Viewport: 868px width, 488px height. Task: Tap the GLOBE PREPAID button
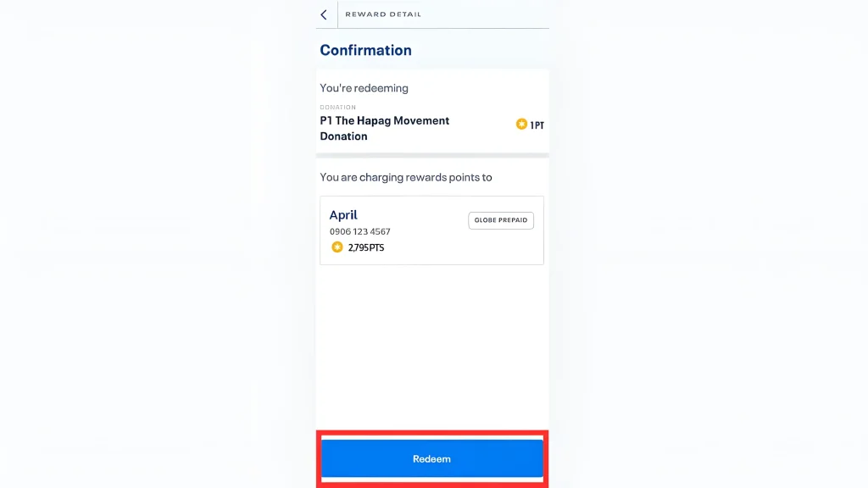pos(501,219)
